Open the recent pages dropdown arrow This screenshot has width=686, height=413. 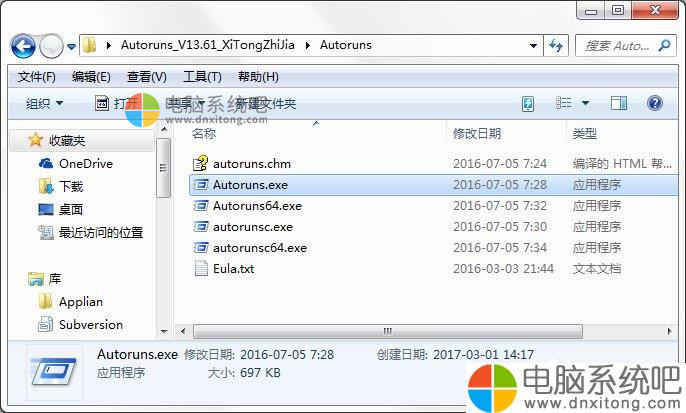coord(71,46)
